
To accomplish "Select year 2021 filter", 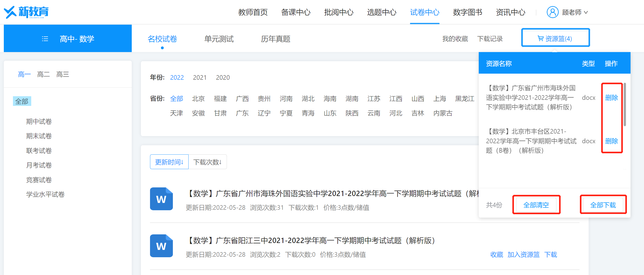I will pyautogui.click(x=200, y=77).
